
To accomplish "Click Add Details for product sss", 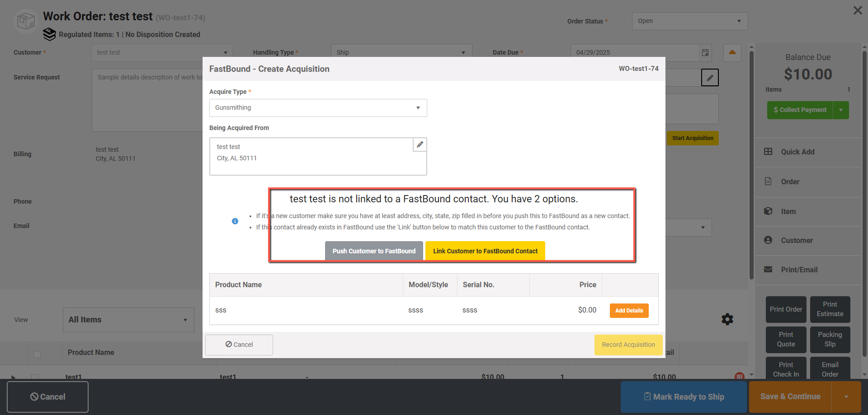I will [x=629, y=311].
